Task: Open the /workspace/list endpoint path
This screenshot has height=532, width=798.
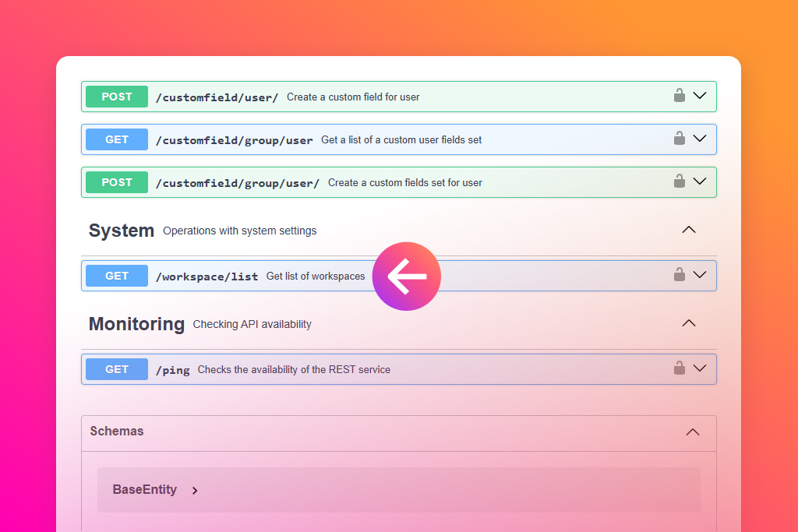Action: pyautogui.click(x=207, y=277)
